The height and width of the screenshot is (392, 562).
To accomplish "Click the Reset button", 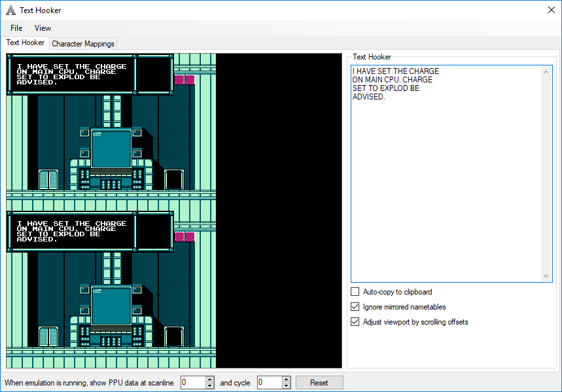I will click(319, 383).
